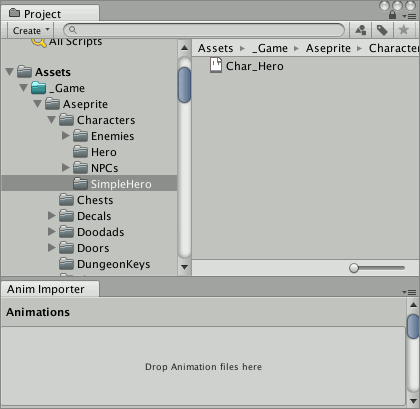Click the folder tree scroll down arrow
The width and height of the screenshot is (420, 409).
pos(184,267)
